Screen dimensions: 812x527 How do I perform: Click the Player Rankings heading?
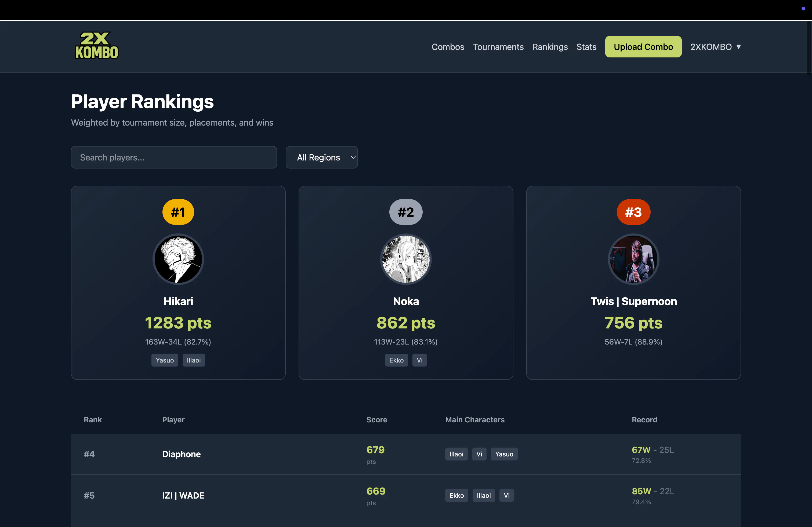click(142, 102)
